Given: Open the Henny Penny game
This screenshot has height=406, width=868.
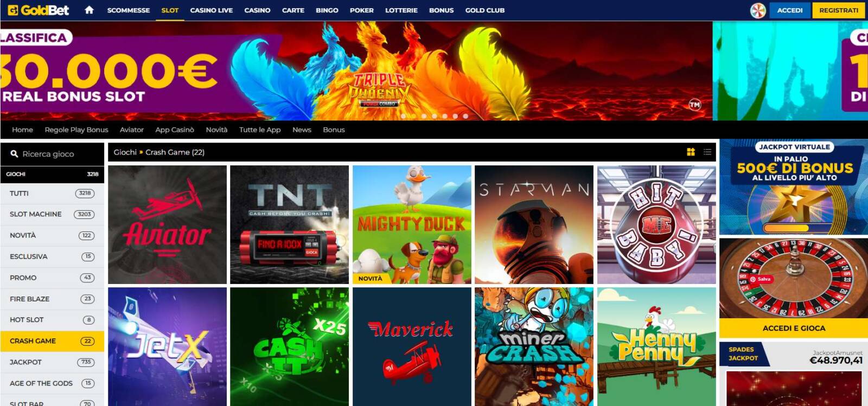Looking at the screenshot, I should 656,346.
